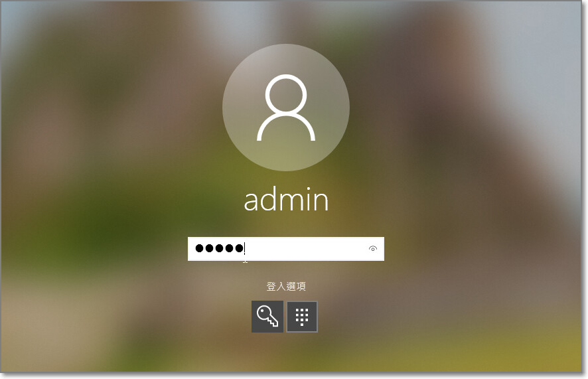Switch to password entry using the key button
This screenshot has height=379, width=588.
coord(267,317)
